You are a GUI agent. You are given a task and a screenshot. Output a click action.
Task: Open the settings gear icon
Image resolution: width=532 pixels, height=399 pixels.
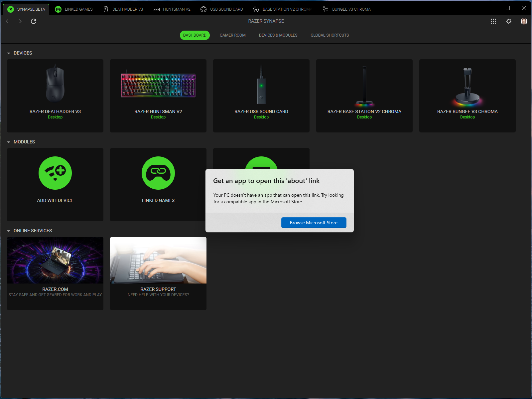click(509, 21)
